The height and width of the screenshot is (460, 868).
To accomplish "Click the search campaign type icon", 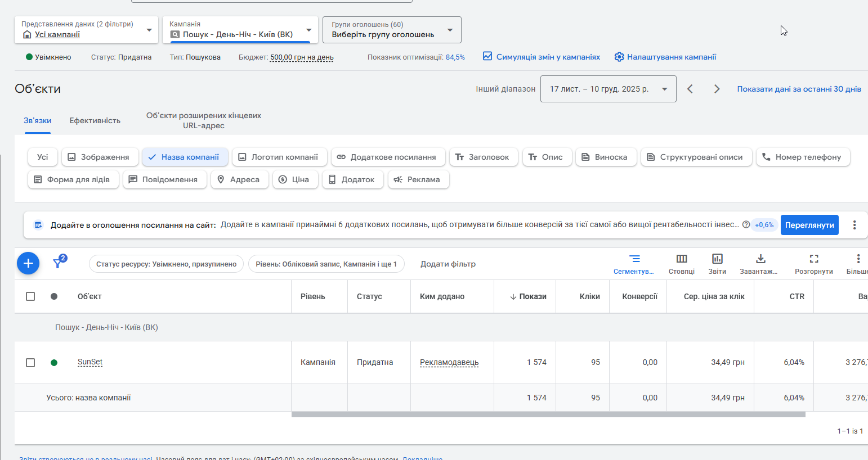I will (x=175, y=35).
